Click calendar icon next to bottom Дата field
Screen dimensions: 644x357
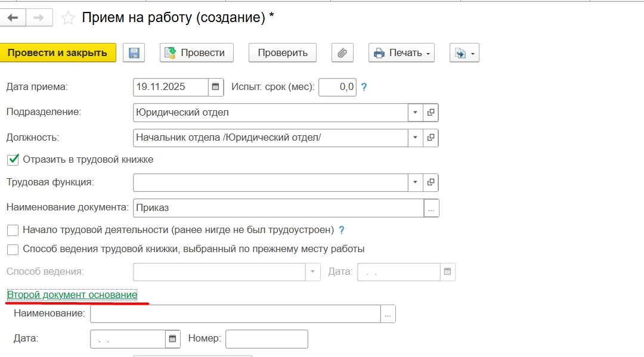[172, 339]
